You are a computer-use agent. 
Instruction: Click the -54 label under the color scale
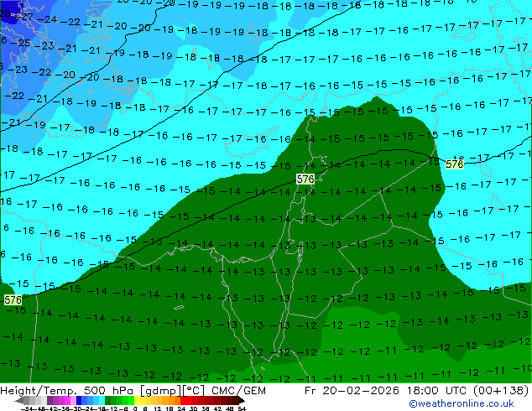click(27, 408)
